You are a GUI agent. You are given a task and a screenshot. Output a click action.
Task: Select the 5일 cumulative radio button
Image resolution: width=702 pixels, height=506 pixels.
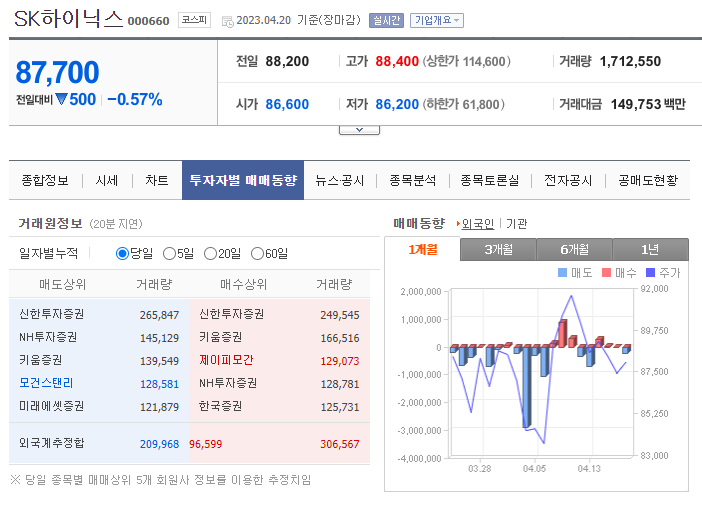169,254
